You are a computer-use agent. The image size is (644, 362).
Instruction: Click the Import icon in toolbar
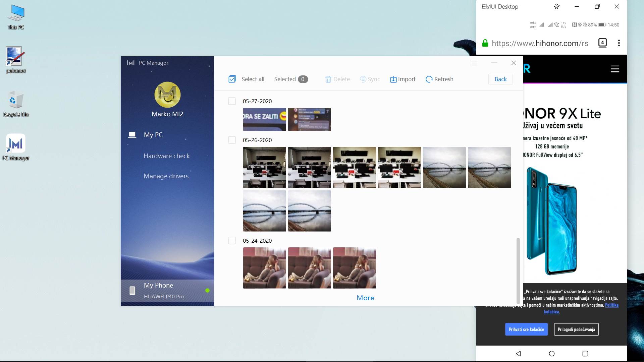coord(393,79)
